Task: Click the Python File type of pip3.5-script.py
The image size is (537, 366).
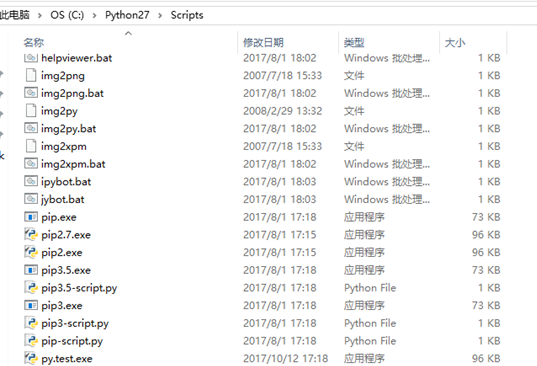Action: coord(370,288)
